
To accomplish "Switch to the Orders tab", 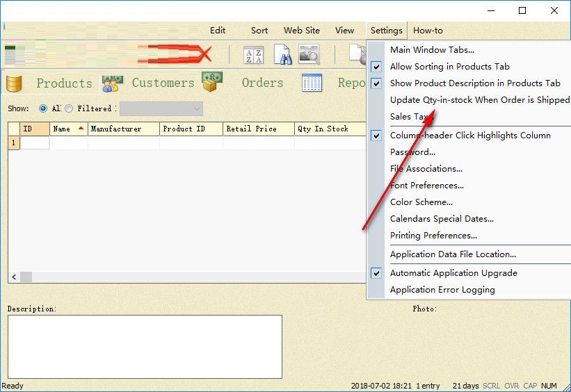I will tap(263, 83).
